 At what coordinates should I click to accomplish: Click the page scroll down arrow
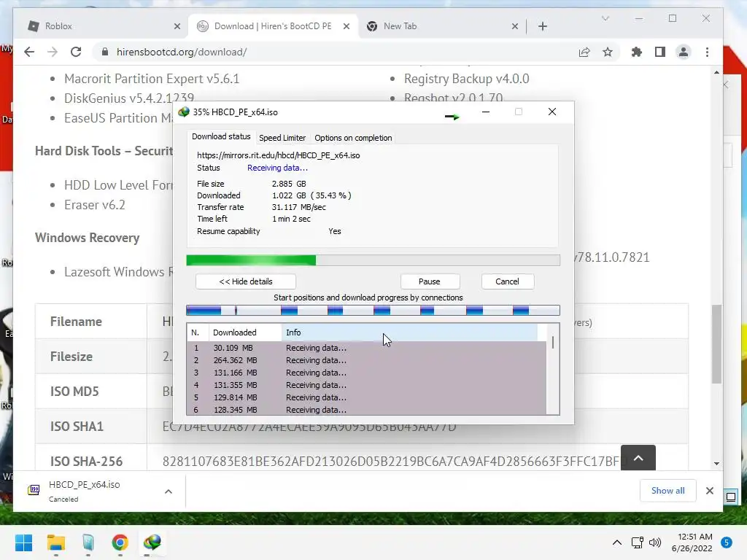click(x=716, y=463)
